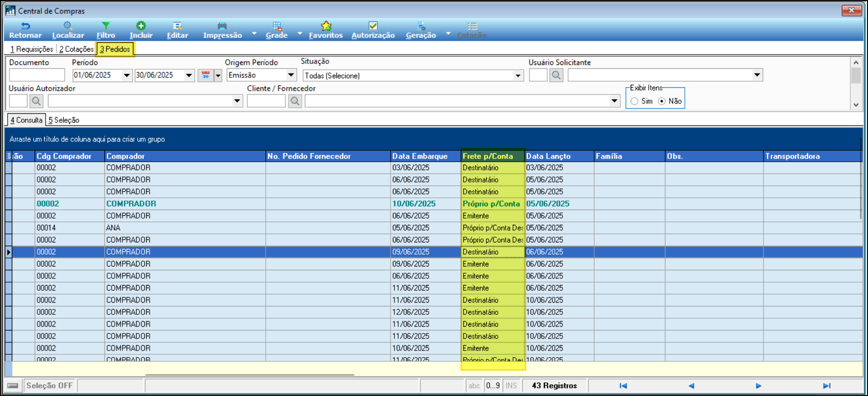Sort by Frete p/Conta column header
The height and width of the screenshot is (396, 868).
(x=493, y=156)
